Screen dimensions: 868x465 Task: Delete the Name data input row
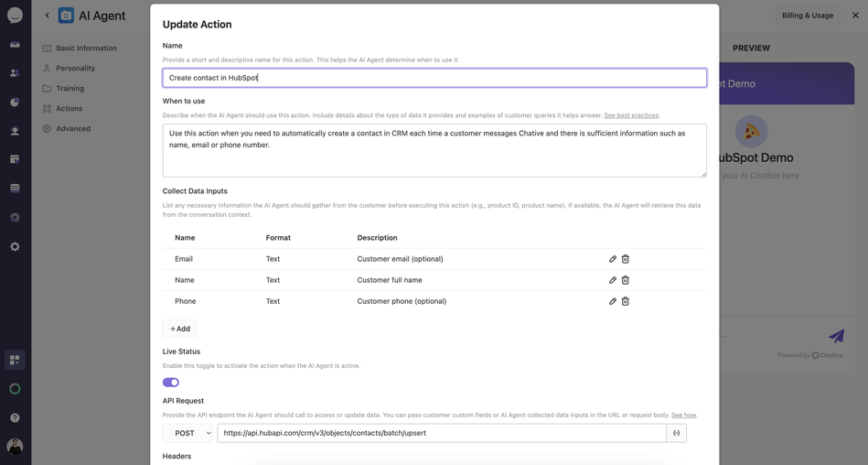coord(625,280)
